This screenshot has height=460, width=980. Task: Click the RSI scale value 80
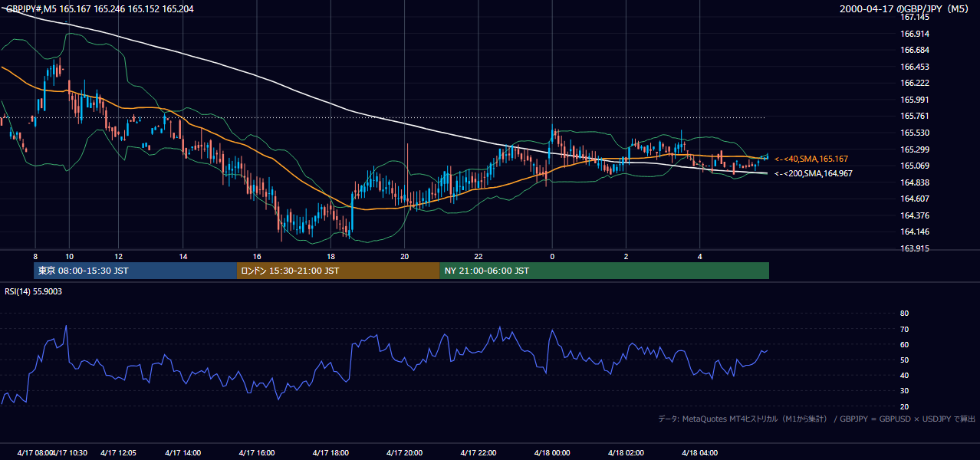(x=904, y=314)
